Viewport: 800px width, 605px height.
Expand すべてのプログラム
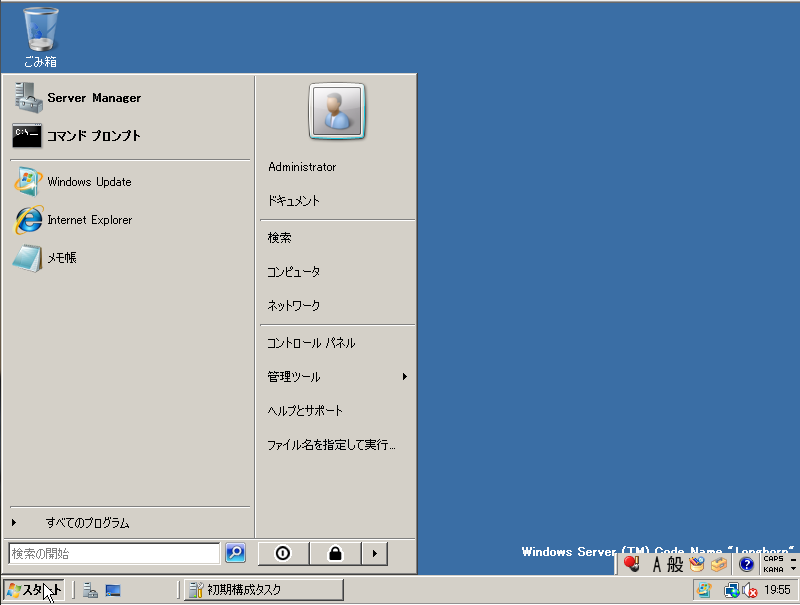pyautogui.click(x=130, y=523)
